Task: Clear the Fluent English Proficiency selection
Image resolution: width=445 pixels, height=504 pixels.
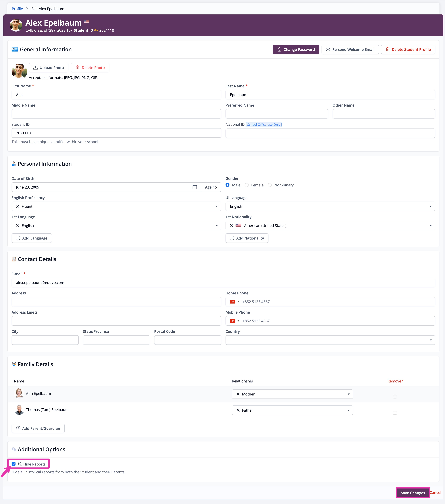Action: coord(18,206)
